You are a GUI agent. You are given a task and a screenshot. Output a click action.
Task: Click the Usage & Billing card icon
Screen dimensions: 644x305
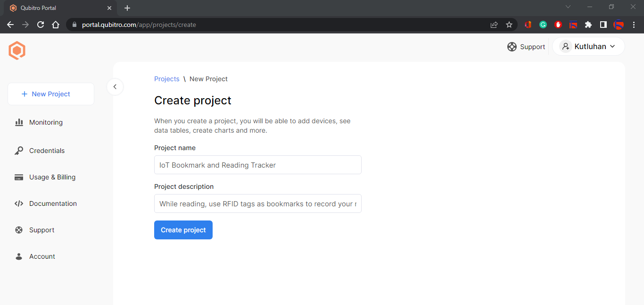[19, 177]
